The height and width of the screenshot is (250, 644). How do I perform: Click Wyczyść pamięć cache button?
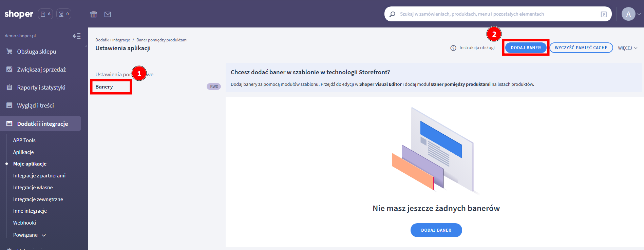pyautogui.click(x=581, y=48)
